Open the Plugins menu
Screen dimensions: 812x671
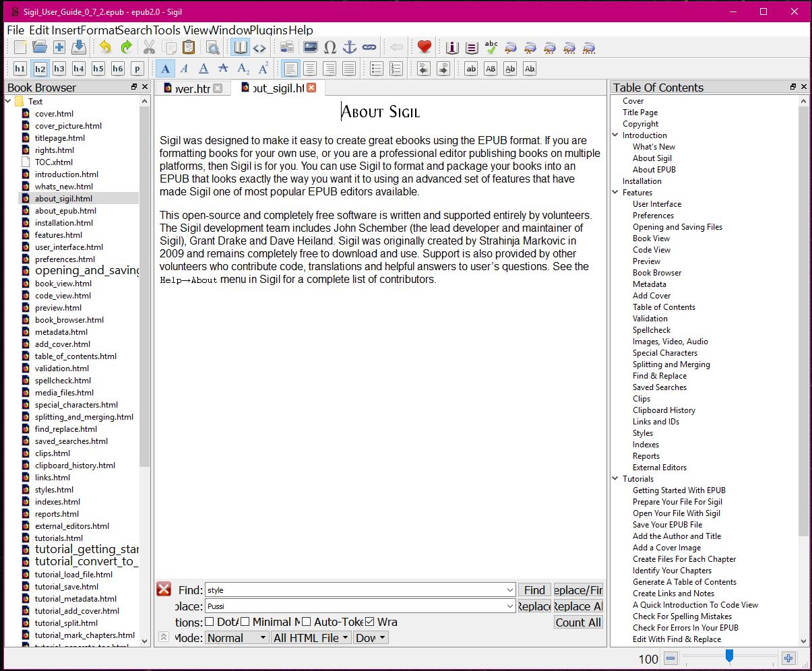tap(269, 30)
